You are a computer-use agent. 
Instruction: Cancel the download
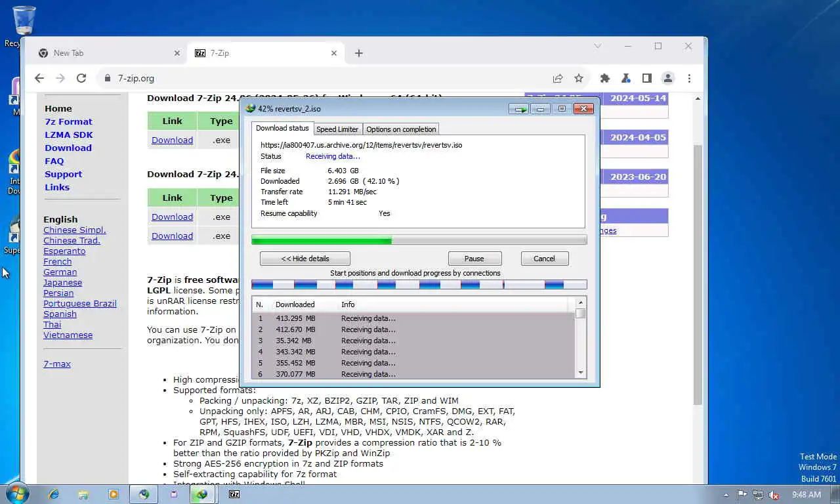click(544, 259)
